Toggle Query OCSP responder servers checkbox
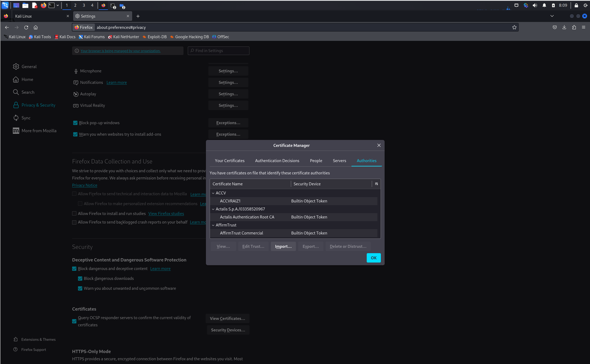The image size is (590, 364). coord(74,321)
